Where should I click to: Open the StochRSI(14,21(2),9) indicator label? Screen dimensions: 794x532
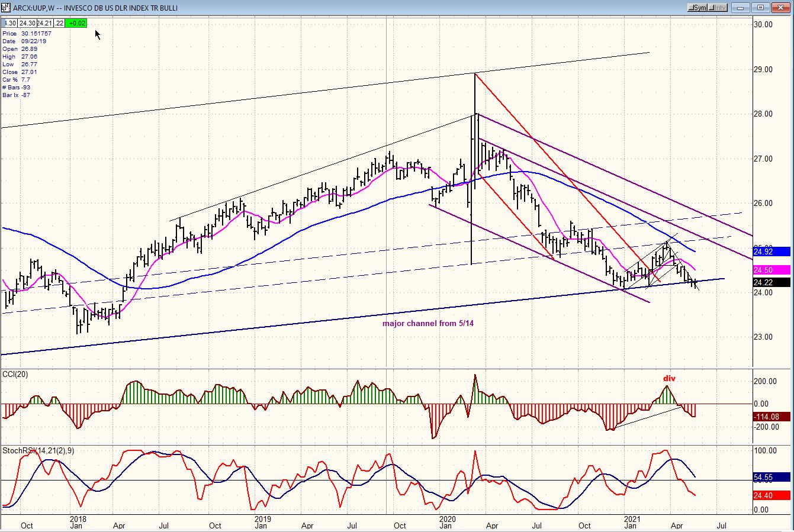pos(38,451)
